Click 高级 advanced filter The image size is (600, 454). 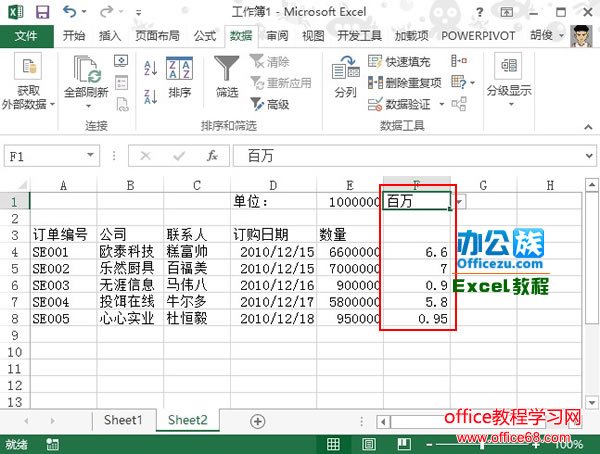coord(270,104)
